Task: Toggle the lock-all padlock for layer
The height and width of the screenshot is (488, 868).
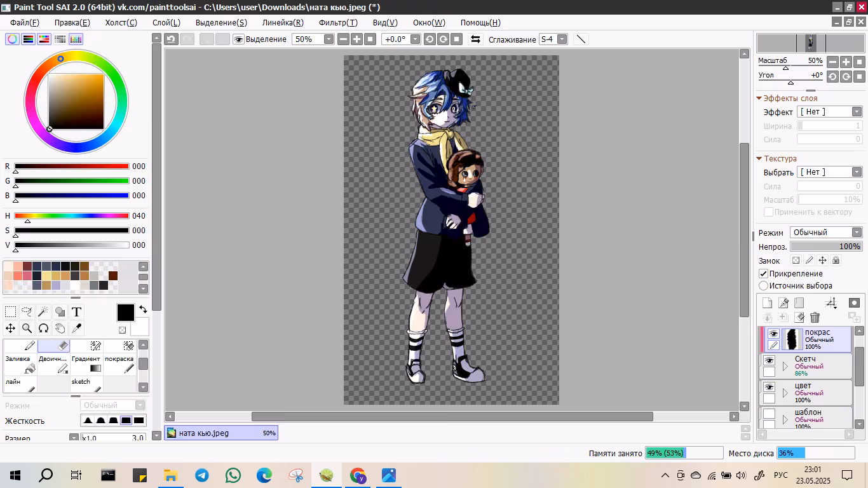Action: 836,261
